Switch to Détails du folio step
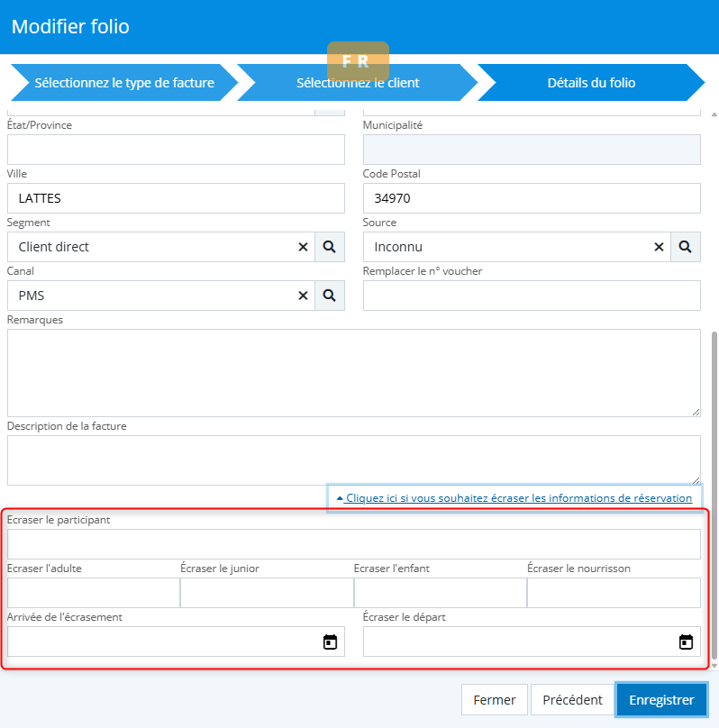 pos(591,83)
